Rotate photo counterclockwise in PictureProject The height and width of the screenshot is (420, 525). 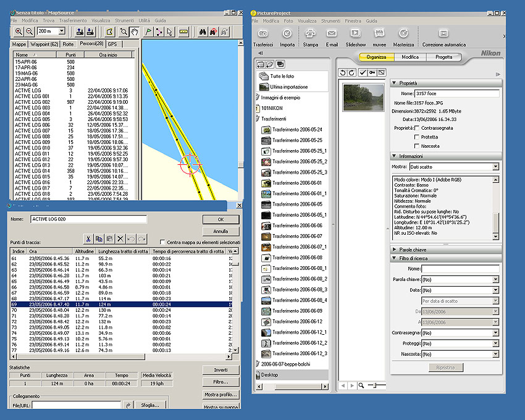[343, 72]
